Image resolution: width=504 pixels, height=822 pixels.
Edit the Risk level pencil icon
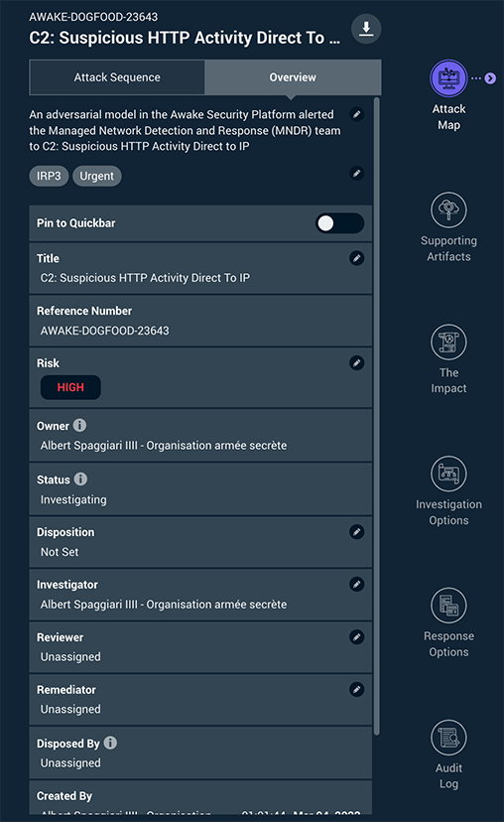pyautogui.click(x=357, y=362)
